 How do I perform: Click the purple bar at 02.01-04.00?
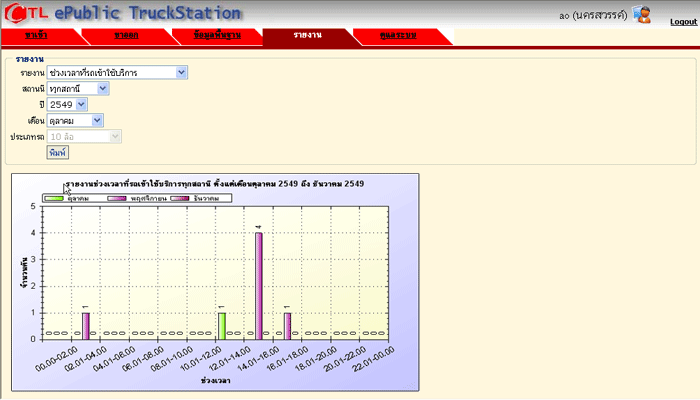click(x=86, y=326)
